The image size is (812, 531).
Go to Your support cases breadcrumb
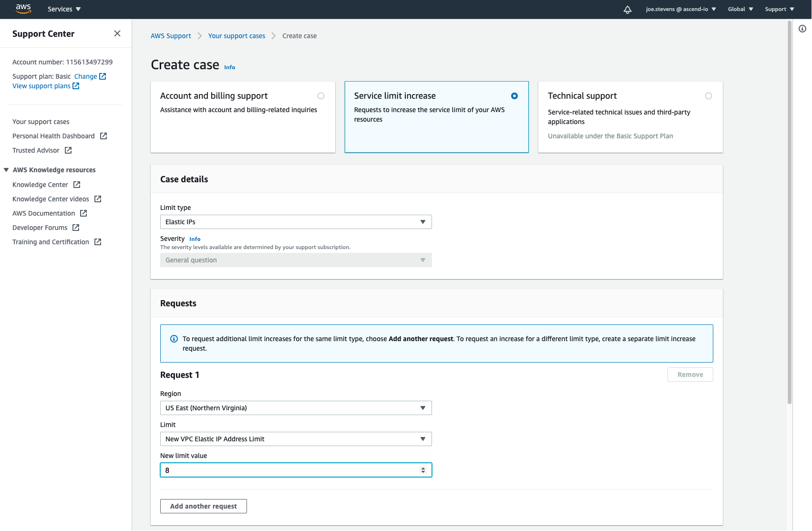point(236,36)
